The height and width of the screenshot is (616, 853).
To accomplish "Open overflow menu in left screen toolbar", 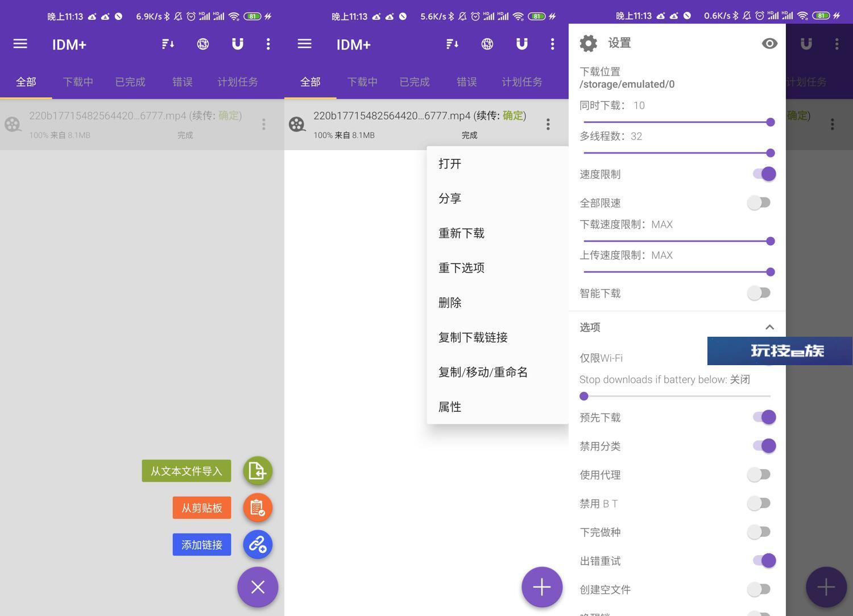I will (x=268, y=44).
